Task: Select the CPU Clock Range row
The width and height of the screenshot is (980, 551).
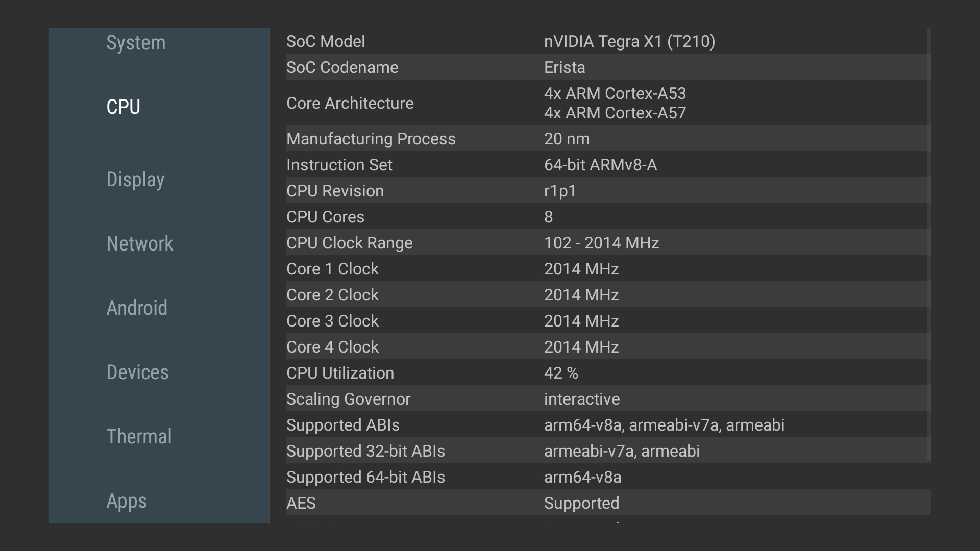Action: tap(607, 243)
